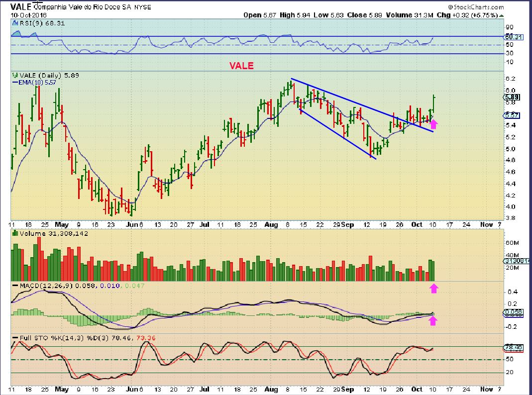Click the EMA(10) 5.57 legend text
532x395 pixels.
tap(37, 83)
